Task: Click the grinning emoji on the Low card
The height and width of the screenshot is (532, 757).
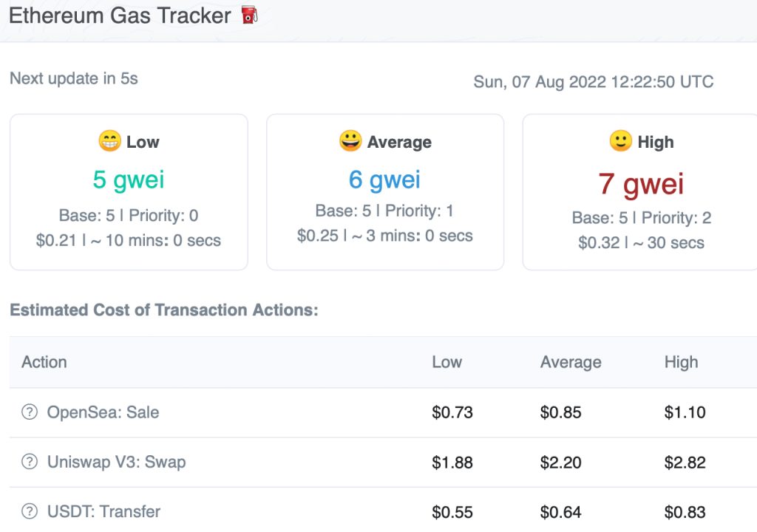Action: [109, 142]
